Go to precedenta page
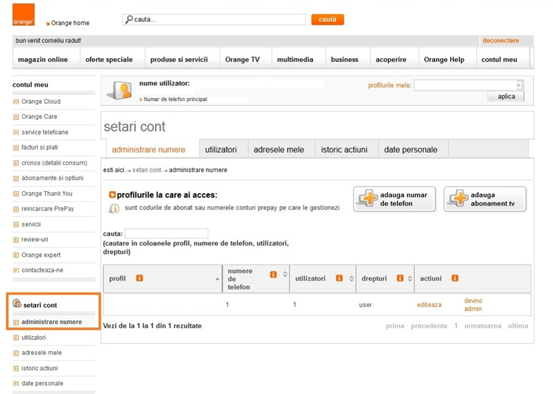Screen dimensions: 553x394 point(429,326)
